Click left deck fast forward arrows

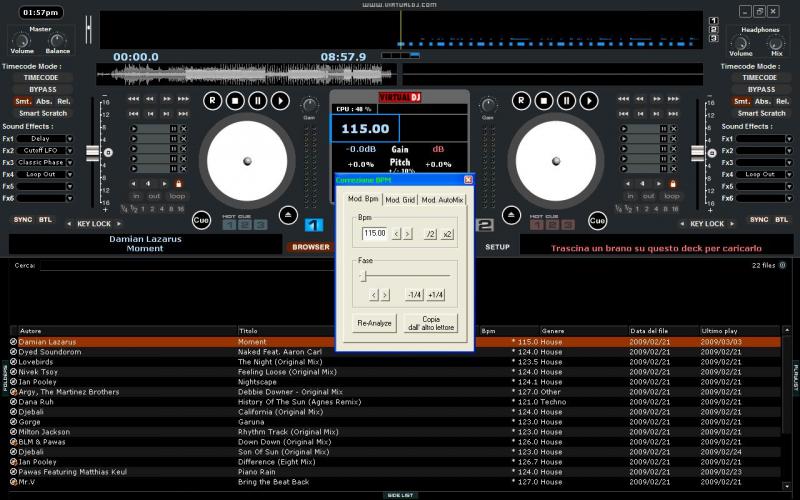[183, 98]
